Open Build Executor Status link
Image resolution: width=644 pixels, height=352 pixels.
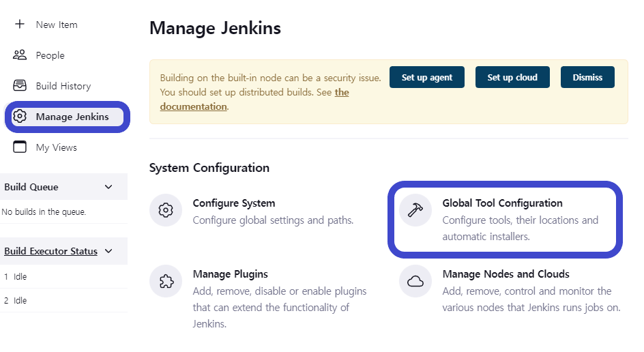[x=51, y=251]
